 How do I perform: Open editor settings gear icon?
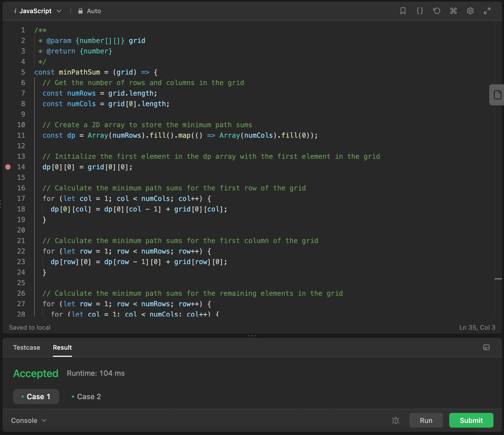[x=470, y=11]
